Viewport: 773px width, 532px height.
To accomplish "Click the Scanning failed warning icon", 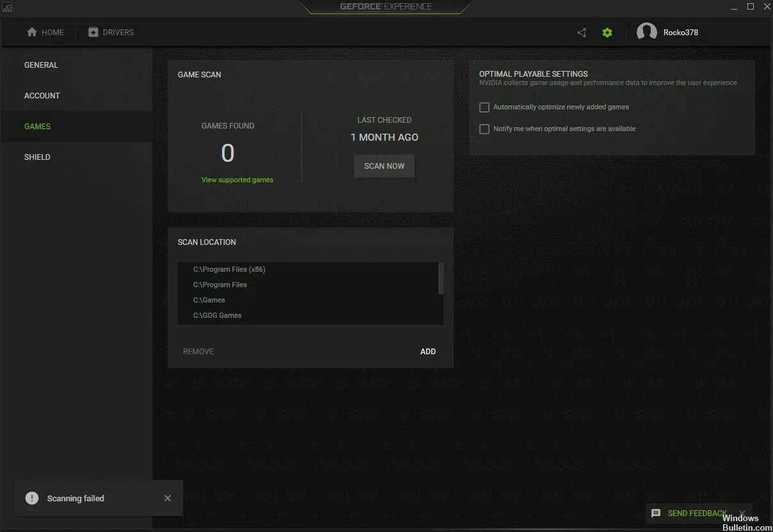I will pyautogui.click(x=32, y=498).
